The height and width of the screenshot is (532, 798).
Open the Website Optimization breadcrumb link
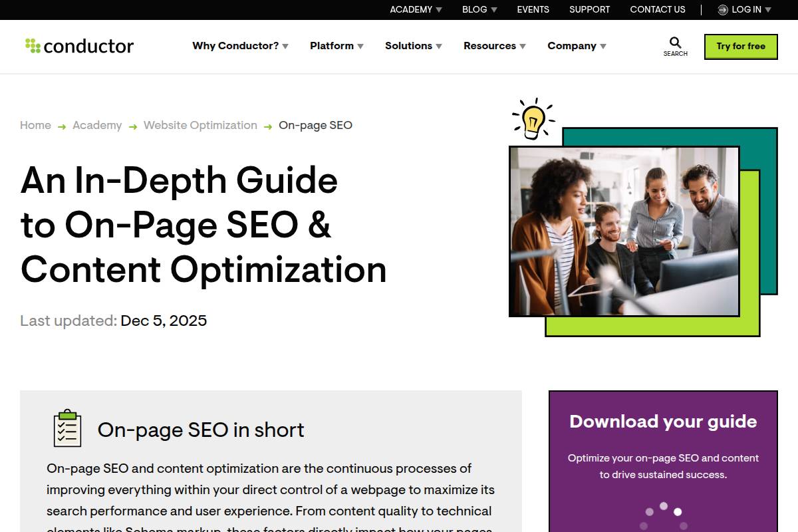[x=200, y=125]
